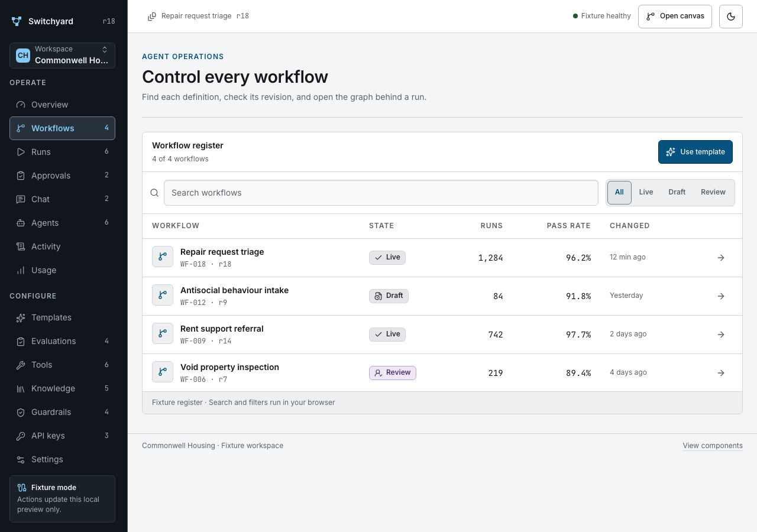Open the API keys page
757x532 pixels.
[62, 436]
